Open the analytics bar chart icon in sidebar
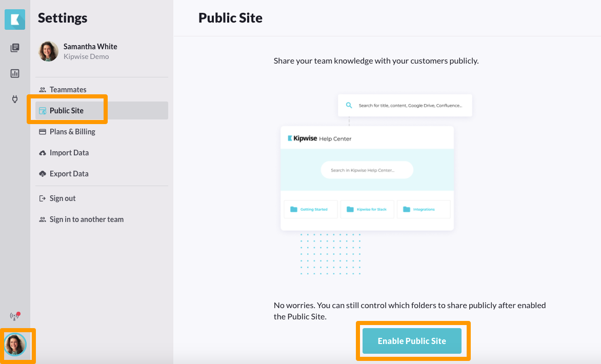The height and width of the screenshot is (364, 601). pyautogui.click(x=14, y=73)
